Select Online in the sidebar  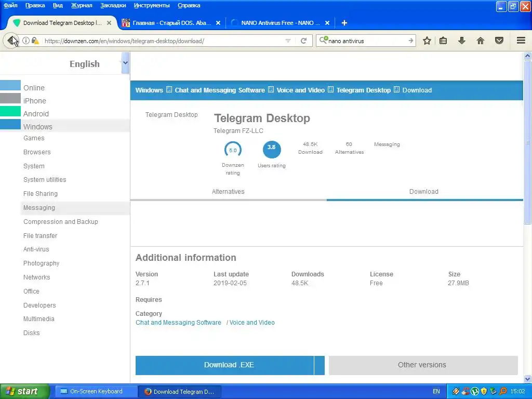point(34,88)
